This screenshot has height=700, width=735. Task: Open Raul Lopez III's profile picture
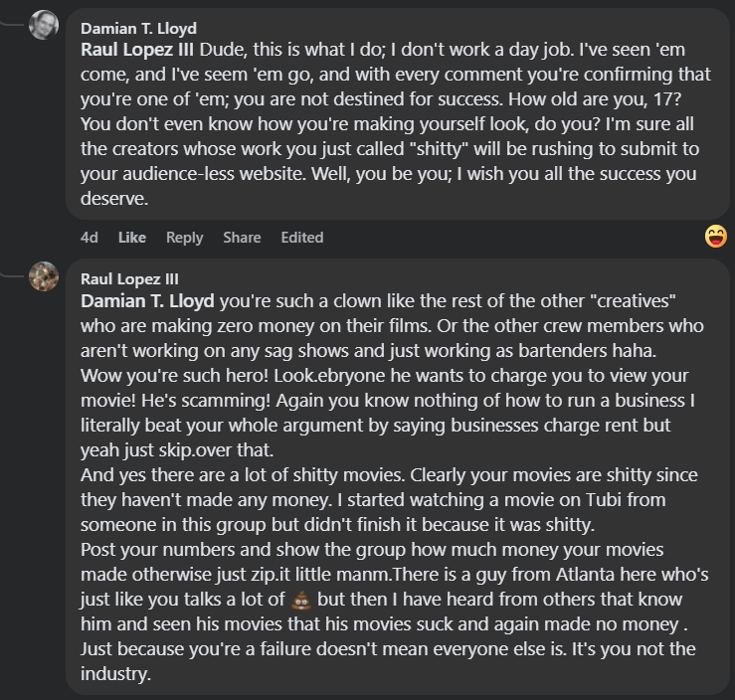tap(44, 276)
